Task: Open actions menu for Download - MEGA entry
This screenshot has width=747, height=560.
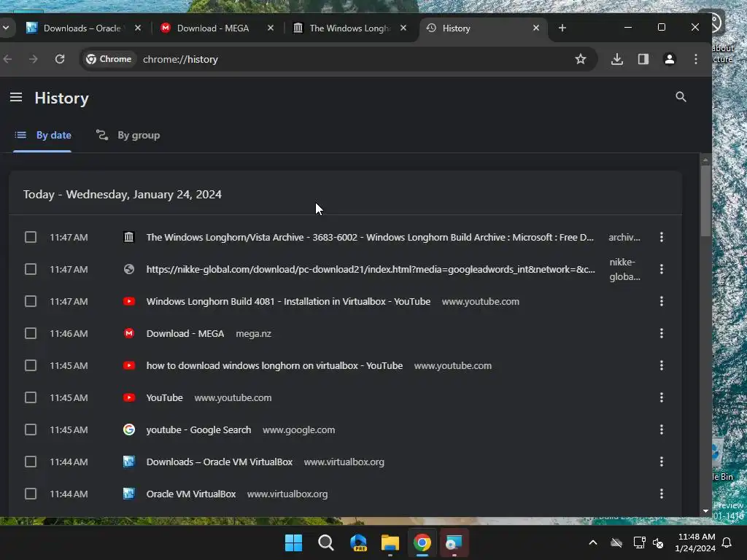Action: click(661, 333)
